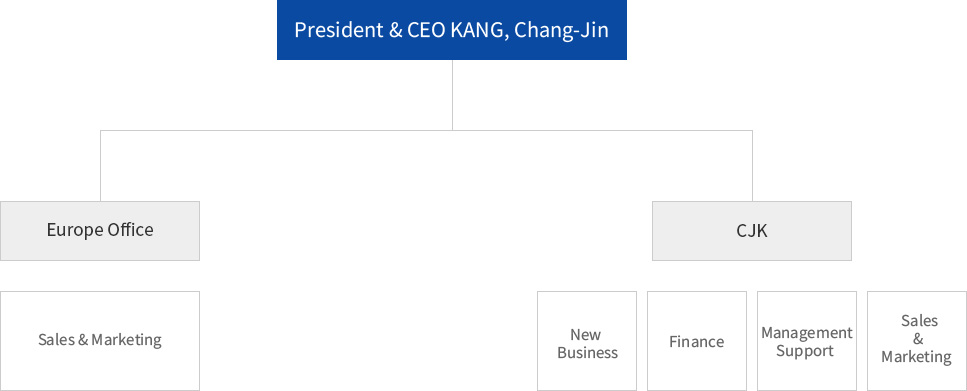Open the New Business department box

pos(587,340)
